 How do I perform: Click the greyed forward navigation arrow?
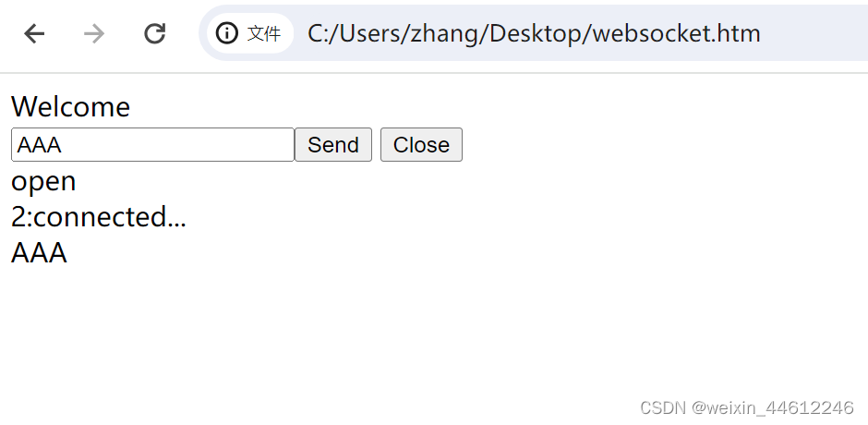(94, 34)
